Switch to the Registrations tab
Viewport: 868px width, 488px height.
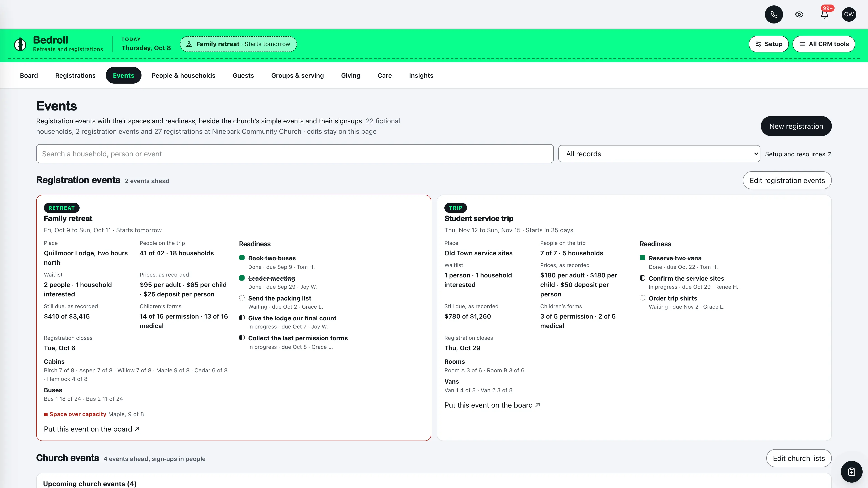[75, 75]
